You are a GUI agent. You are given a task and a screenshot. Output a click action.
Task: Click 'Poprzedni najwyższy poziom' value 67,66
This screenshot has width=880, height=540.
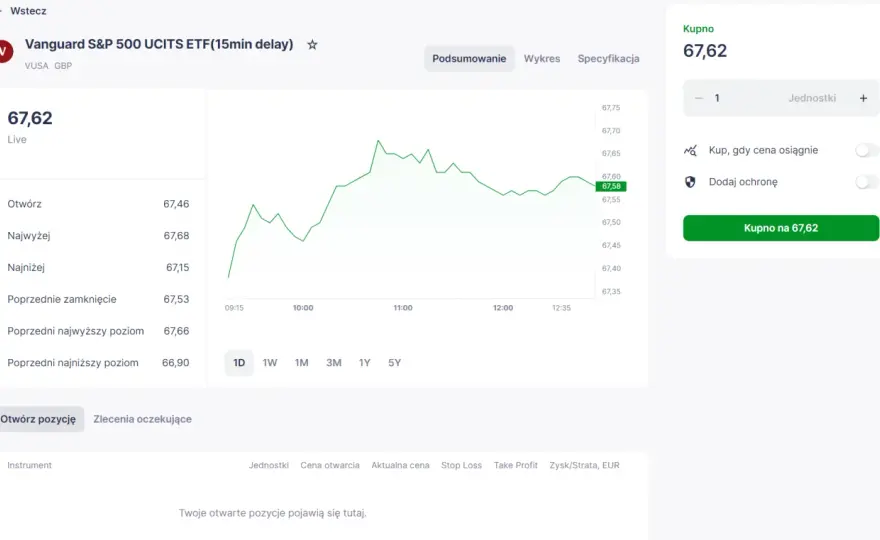tap(176, 331)
